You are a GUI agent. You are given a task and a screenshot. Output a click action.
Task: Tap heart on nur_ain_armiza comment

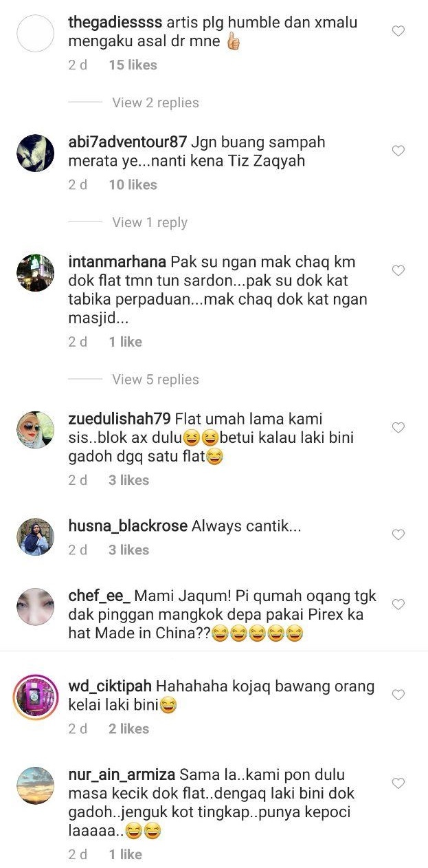[398, 784]
